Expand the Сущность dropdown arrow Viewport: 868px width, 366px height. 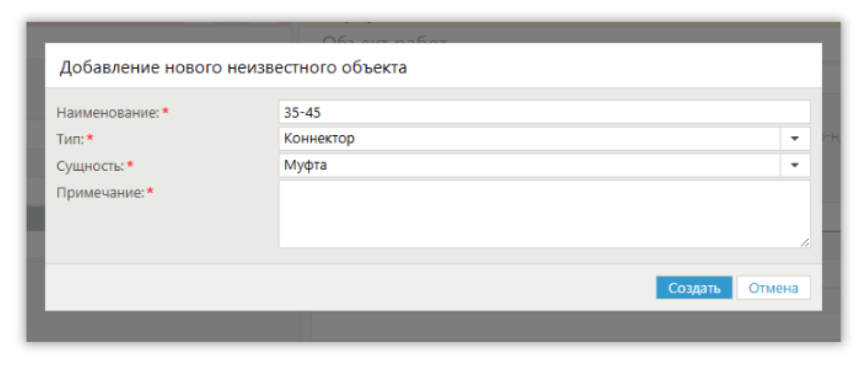click(x=795, y=164)
